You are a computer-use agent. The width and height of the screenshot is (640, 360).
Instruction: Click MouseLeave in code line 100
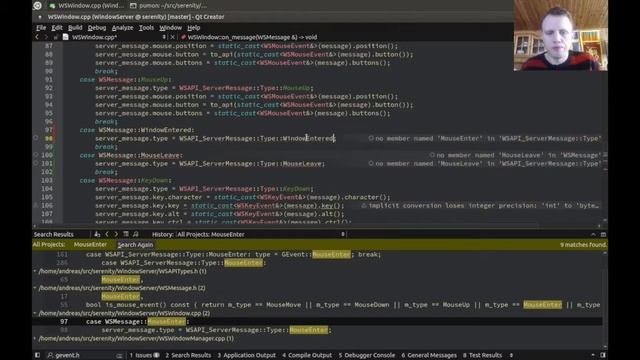click(159, 155)
